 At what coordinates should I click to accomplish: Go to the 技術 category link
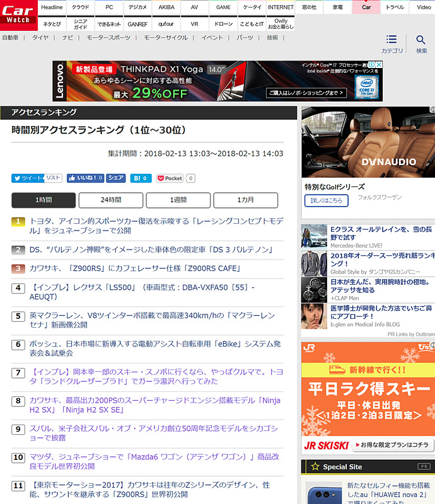coord(272,38)
